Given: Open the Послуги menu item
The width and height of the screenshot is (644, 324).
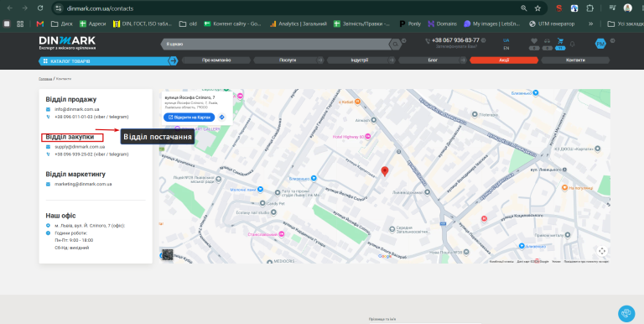Looking at the screenshot, I should tap(288, 60).
